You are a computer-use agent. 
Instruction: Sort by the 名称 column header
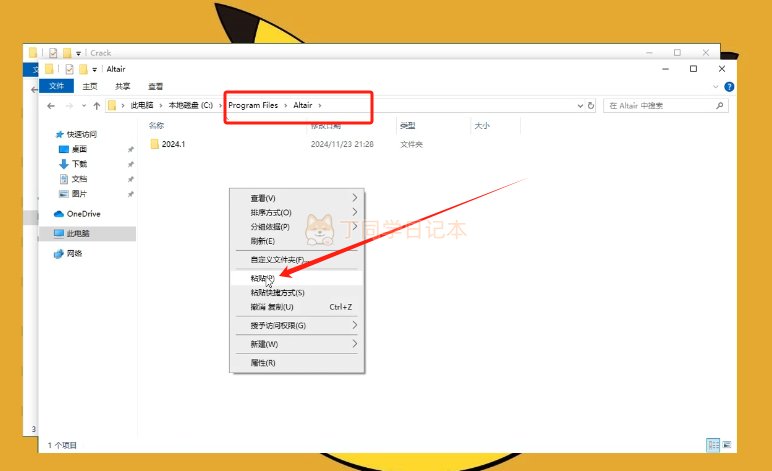pyautogui.click(x=157, y=126)
